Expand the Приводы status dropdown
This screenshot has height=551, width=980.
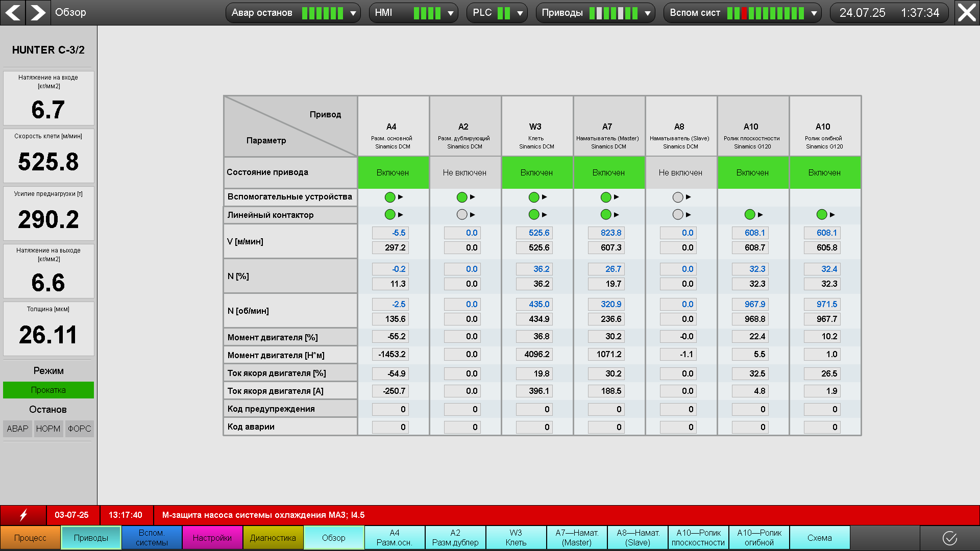pos(647,13)
